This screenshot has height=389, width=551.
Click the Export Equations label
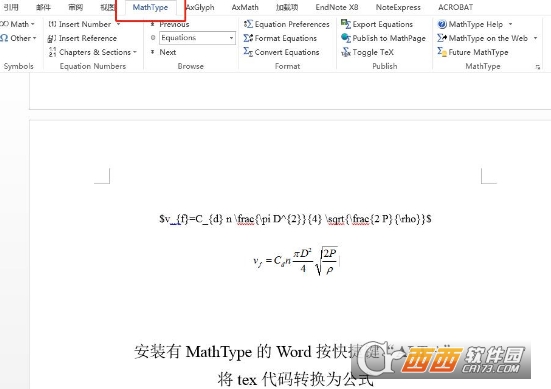click(383, 24)
